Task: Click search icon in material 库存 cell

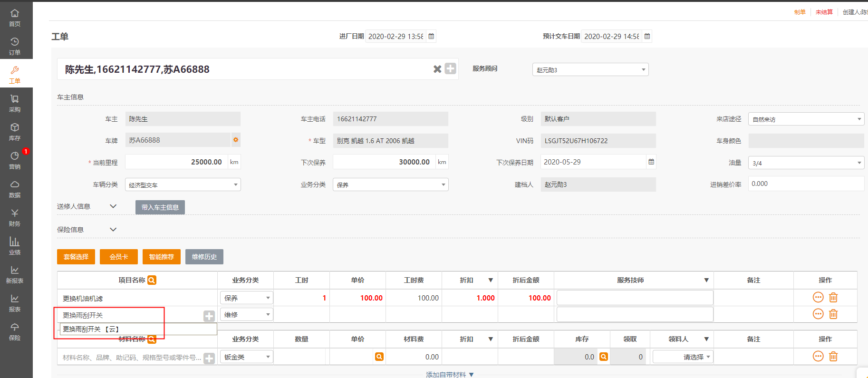Action: click(x=604, y=357)
